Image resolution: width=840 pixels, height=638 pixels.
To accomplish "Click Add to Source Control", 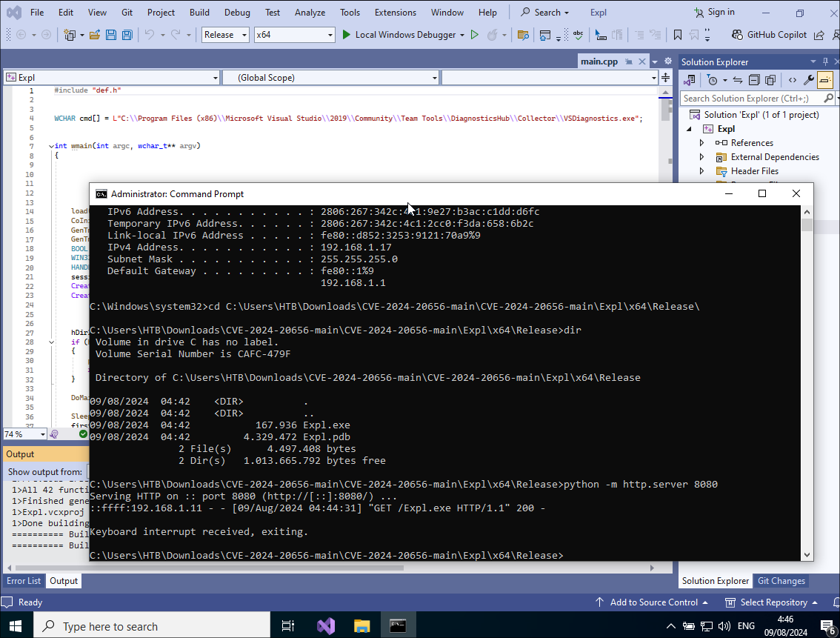I will point(652,602).
